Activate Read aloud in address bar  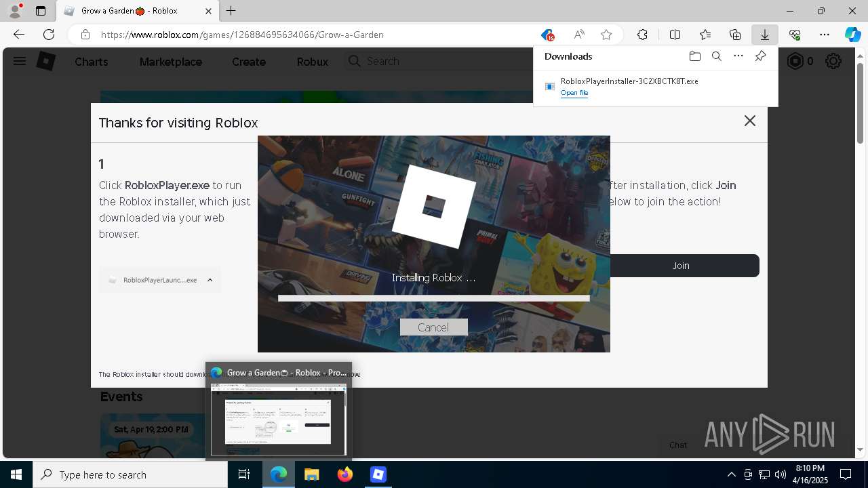pyautogui.click(x=579, y=35)
